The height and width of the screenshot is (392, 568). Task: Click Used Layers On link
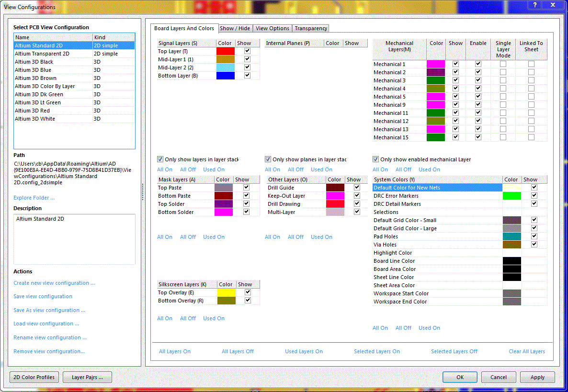tap(304, 351)
